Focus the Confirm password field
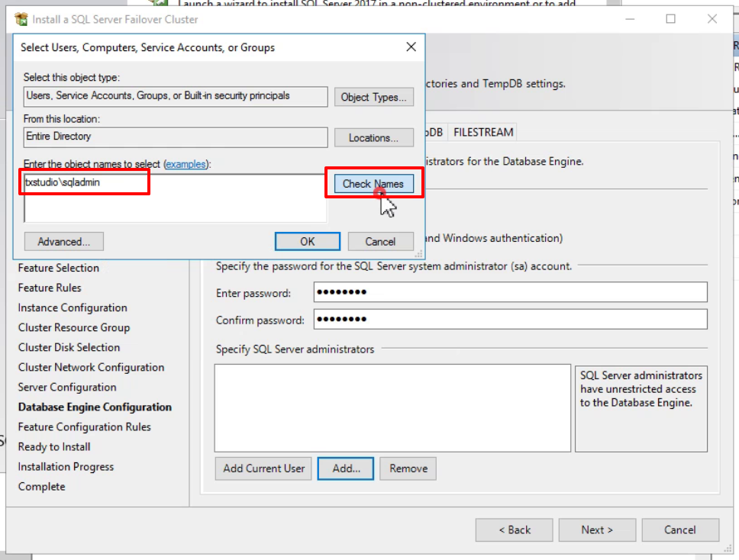The image size is (739, 560). [x=511, y=320]
